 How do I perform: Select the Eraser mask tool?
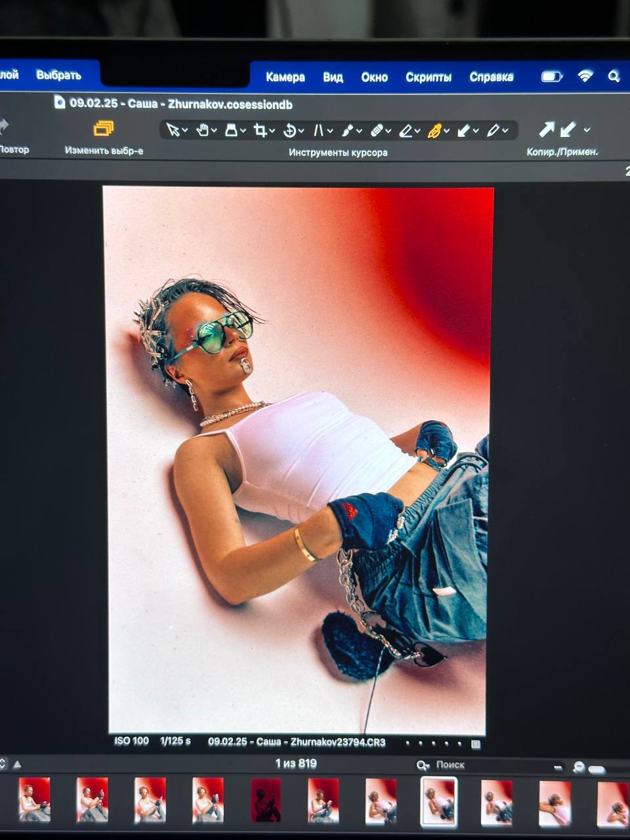coord(406,131)
